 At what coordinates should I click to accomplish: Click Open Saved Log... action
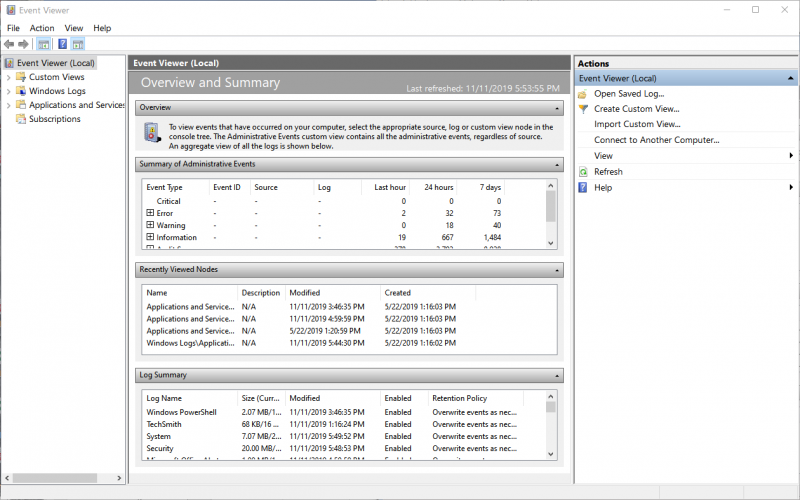pos(629,94)
